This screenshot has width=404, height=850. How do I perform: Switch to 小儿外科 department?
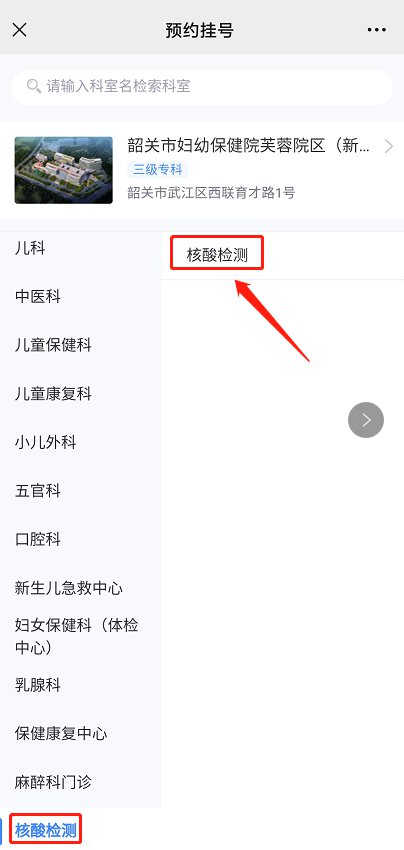46,442
